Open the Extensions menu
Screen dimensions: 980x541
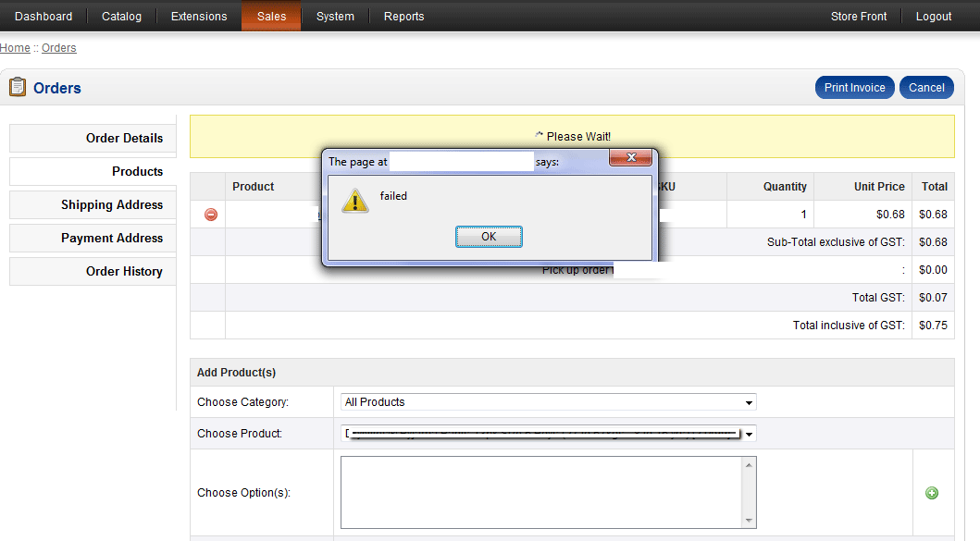point(199,17)
